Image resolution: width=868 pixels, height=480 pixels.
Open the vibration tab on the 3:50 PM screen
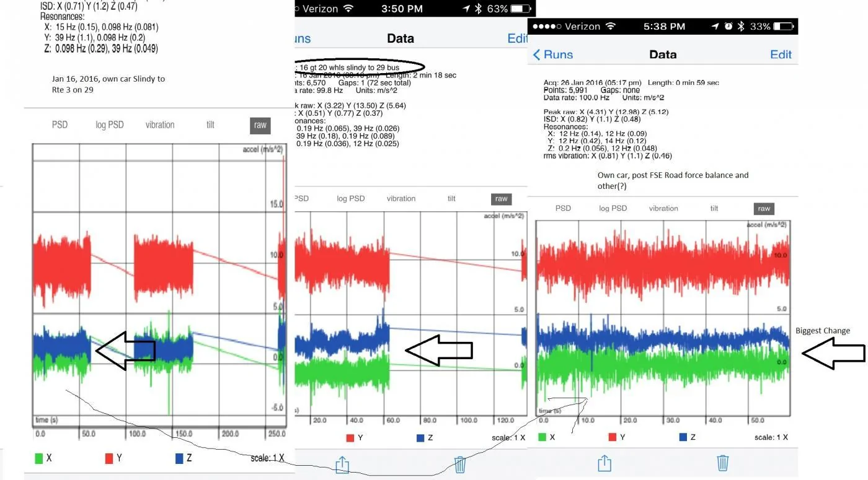click(401, 198)
